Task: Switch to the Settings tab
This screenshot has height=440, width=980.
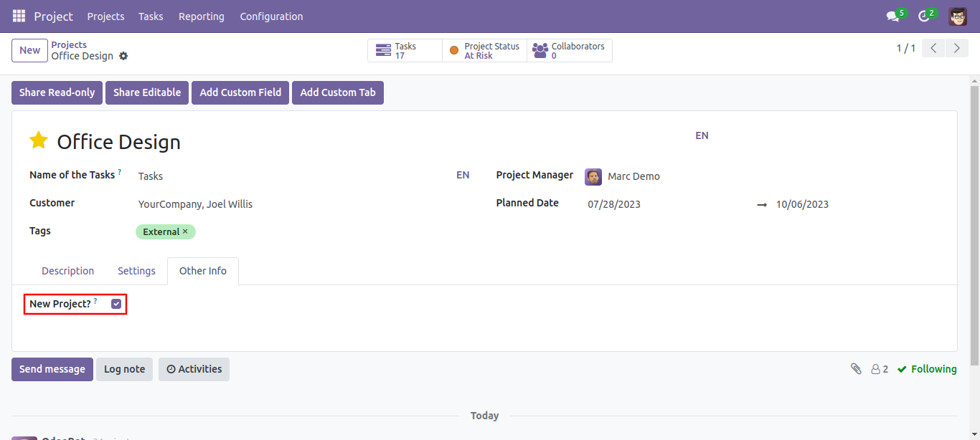Action: click(136, 271)
